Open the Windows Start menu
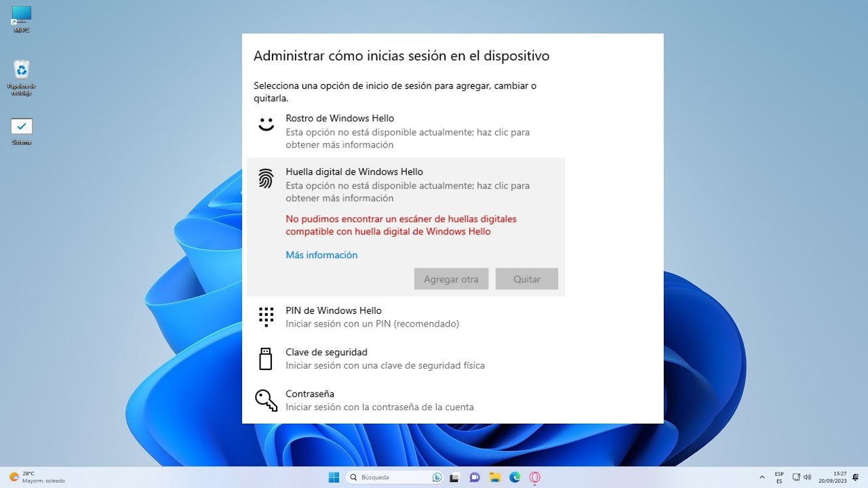The width and height of the screenshot is (868, 488). [334, 477]
